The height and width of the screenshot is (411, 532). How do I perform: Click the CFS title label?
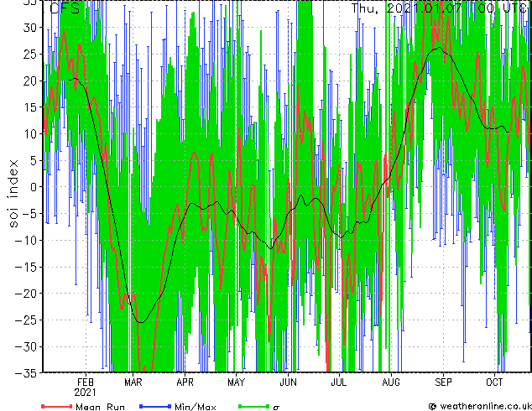[x=65, y=8]
